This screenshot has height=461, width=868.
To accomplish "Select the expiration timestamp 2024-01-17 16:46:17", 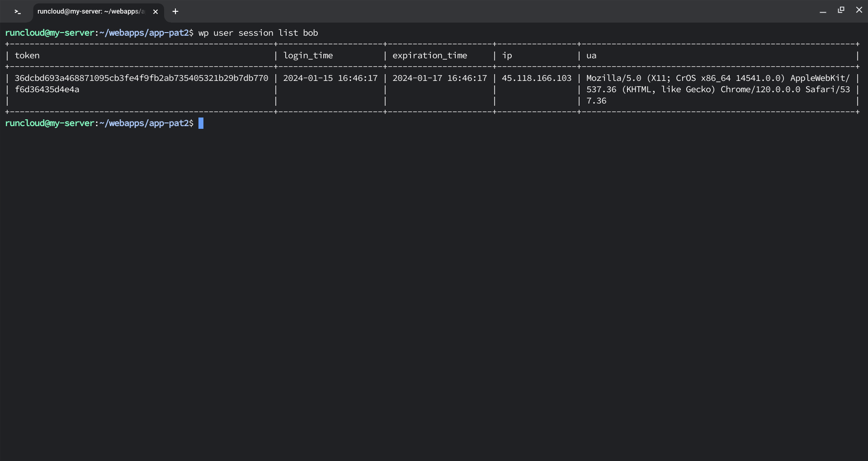I will pos(439,78).
